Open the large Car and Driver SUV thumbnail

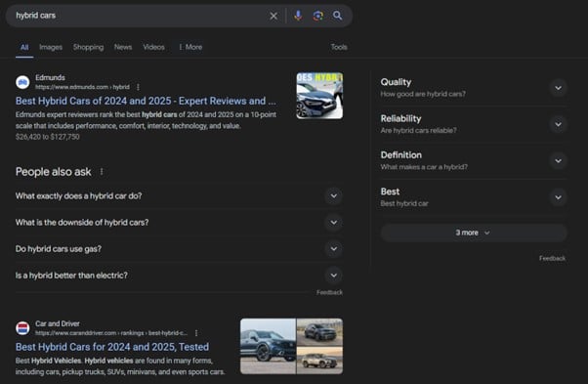[x=268, y=346]
